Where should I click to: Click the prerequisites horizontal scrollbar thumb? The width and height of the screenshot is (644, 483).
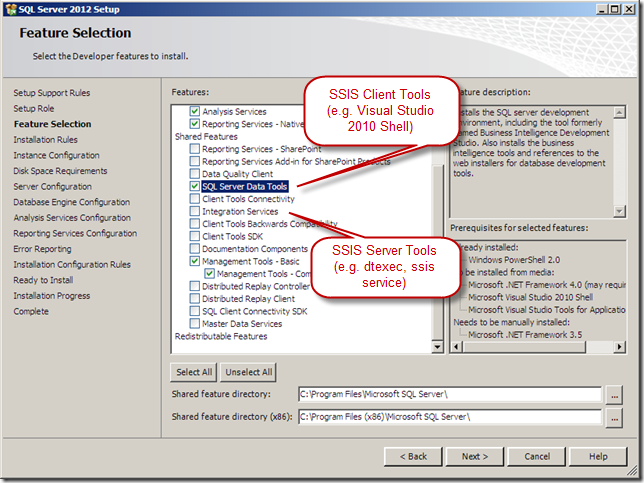[524, 347]
